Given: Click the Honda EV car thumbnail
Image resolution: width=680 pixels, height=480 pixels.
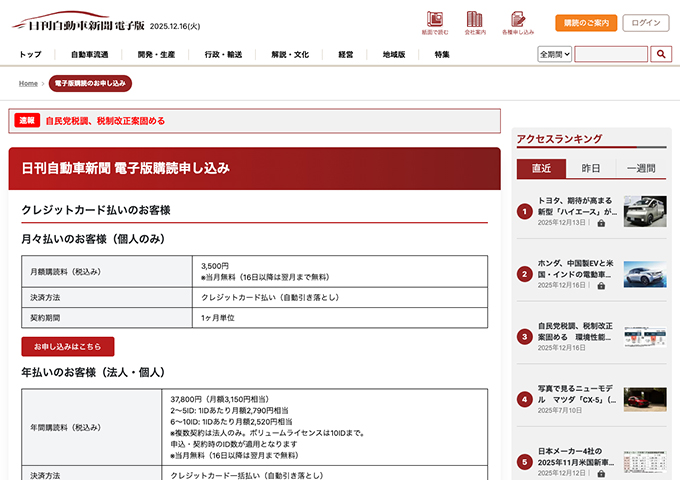Looking at the screenshot, I should 645,274.
